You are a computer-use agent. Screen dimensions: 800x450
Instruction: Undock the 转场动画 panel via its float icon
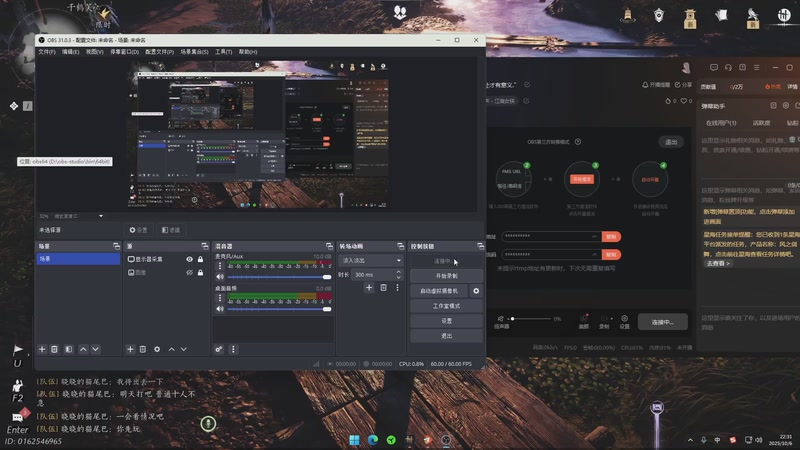pos(401,246)
